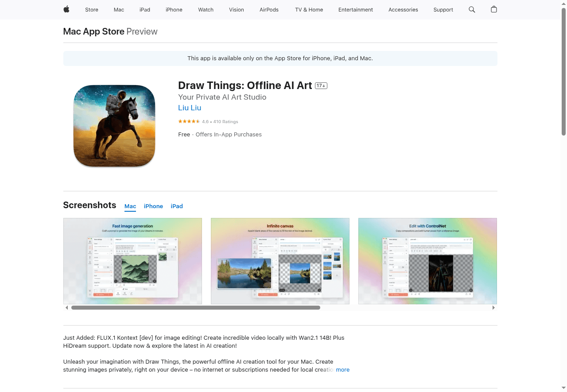This screenshot has height=392, width=567.
Task: Click the left screenshot carousel arrow
Action: point(66,307)
